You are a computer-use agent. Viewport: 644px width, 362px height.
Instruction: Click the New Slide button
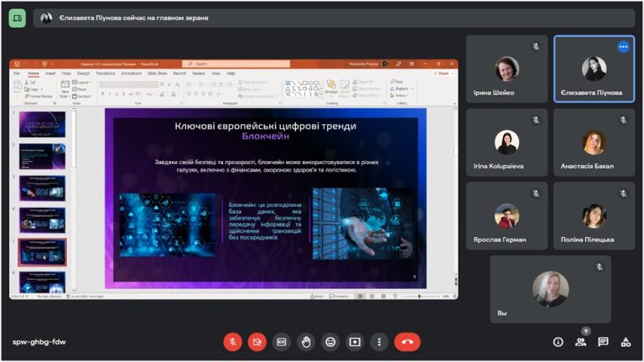pyautogui.click(x=65, y=89)
